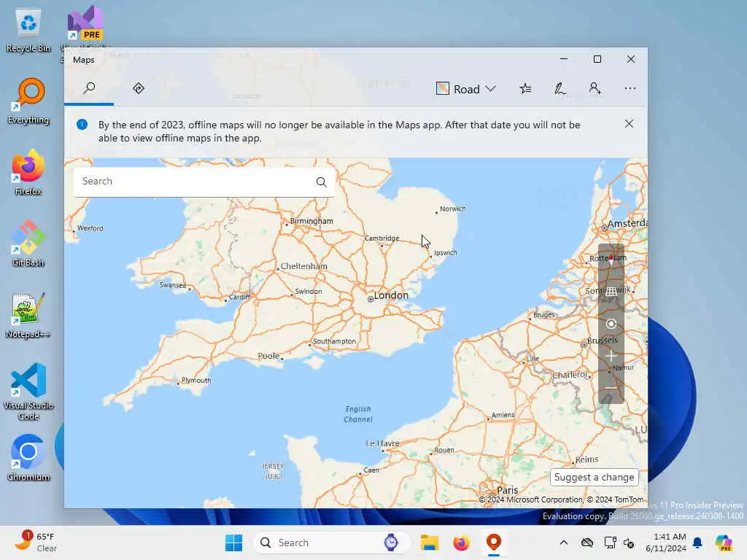Screen dimensions: 747x560
Task: Click the magnifier button in search box
Action: [x=322, y=182]
